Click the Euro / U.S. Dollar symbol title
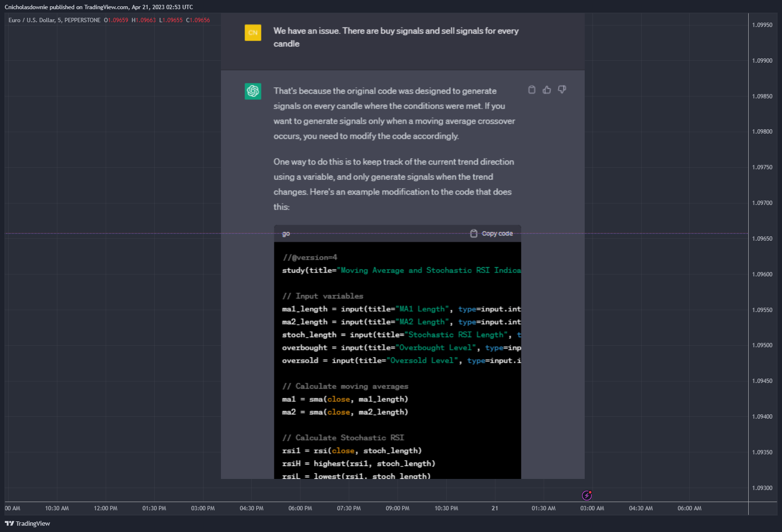This screenshot has width=782, height=532. 31,20
